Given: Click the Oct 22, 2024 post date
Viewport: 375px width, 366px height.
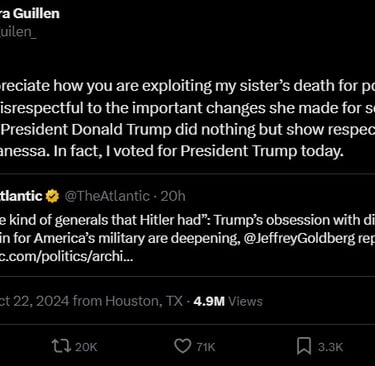Looking at the screenshot, I should pyautogui.click(x=35, y=301).
